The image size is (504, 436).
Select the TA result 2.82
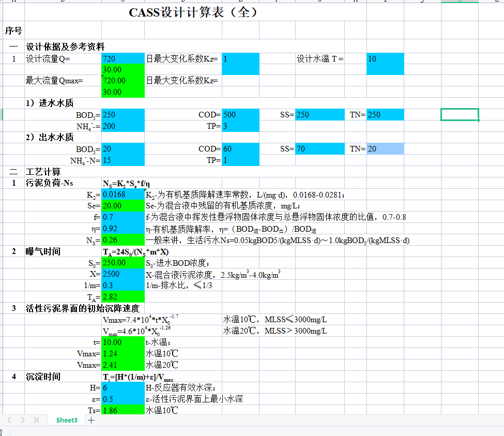[x=123, y=297]
